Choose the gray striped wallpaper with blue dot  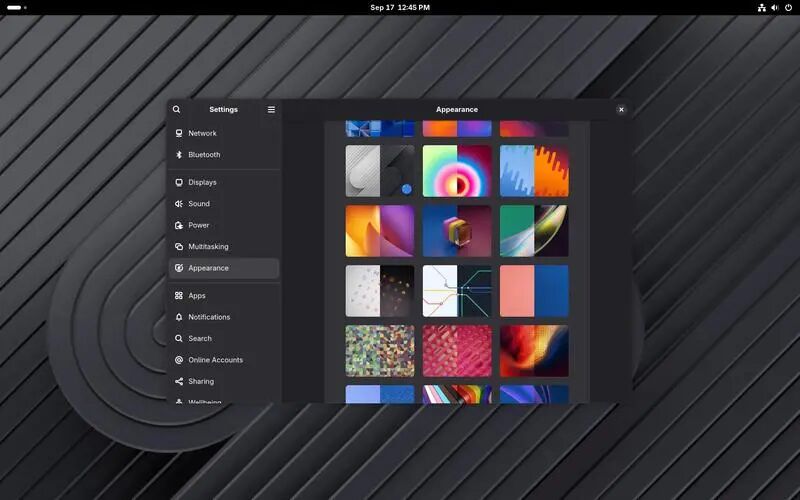click(x=380, y=171)
